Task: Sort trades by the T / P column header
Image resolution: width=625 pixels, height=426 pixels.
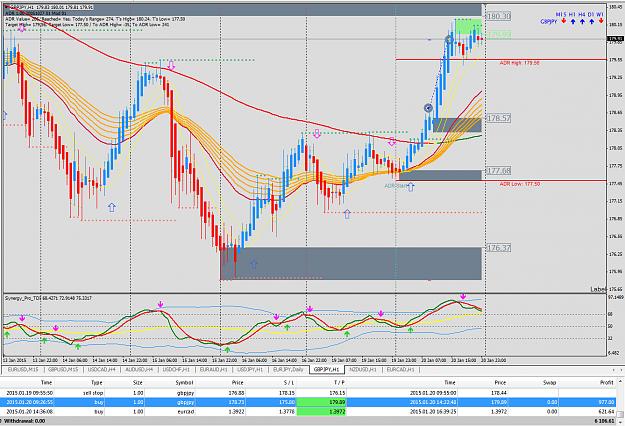Action: click(x=339, y=383)
